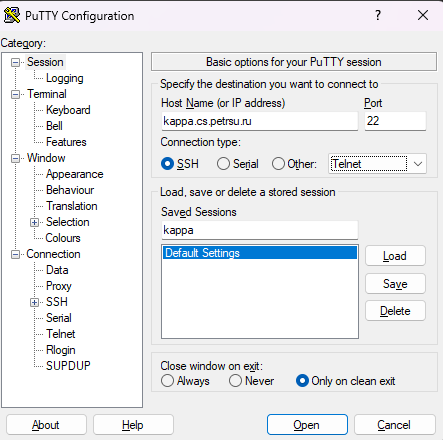
Task: Click the Open button
Action: pos(307,425)
